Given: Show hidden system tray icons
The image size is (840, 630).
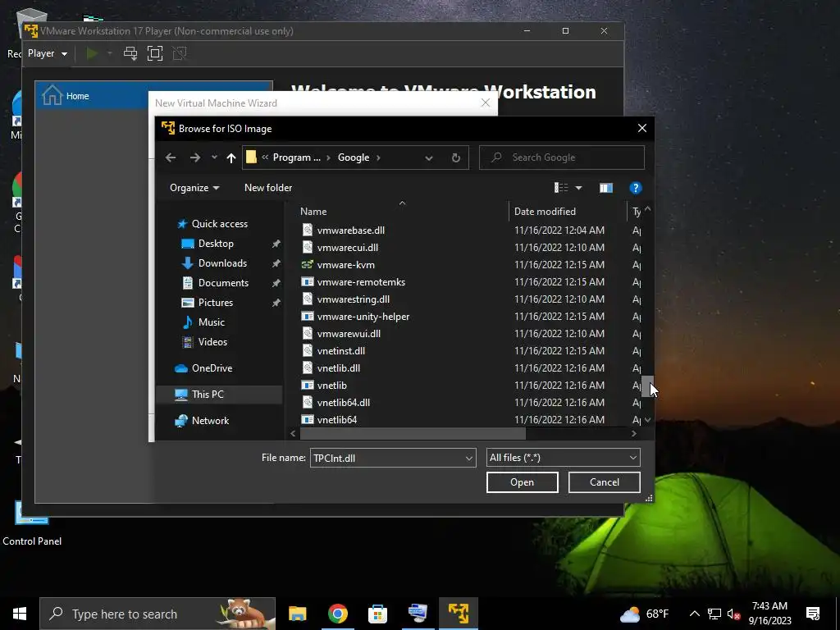Looking at the screenshot, I should pos(694,614).
